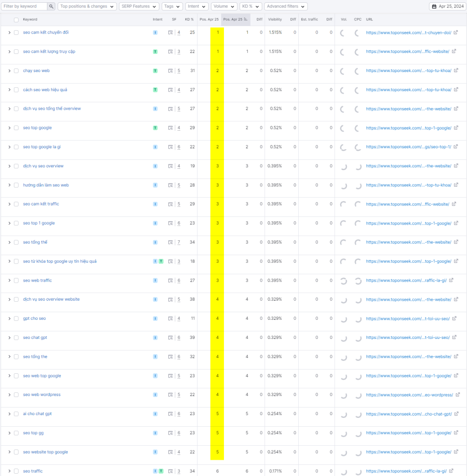Open external link icon for 'seo cam kết chuyển đổi'
Image resolution: width=467 pixels, height=476 pixels.
click(x=455, y=33)
